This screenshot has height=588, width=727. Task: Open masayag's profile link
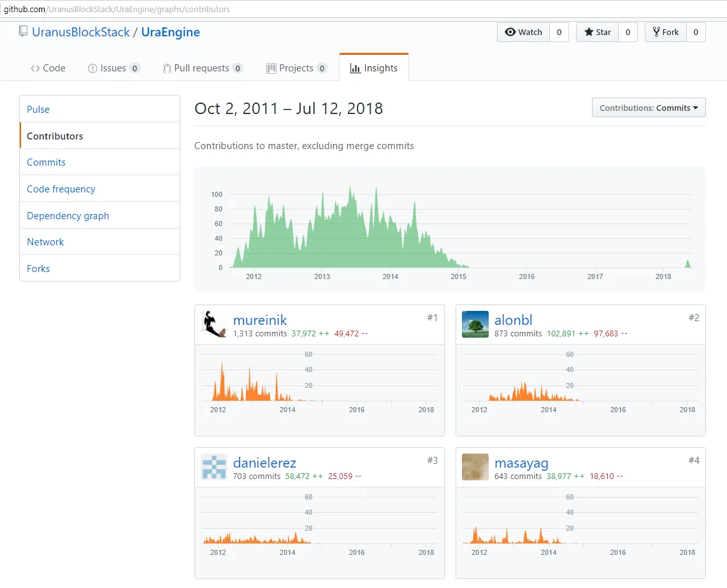coord(522,463)
